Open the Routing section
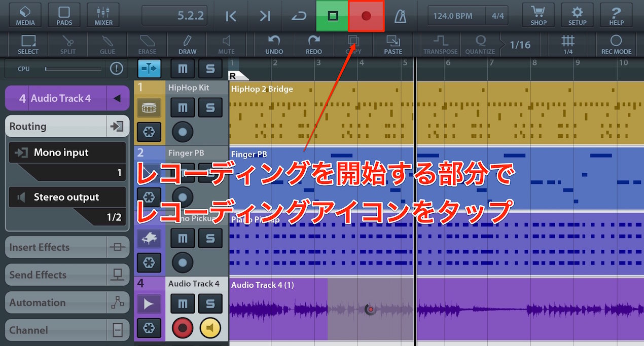The image size is (644, 346). [x=67, y=126]
